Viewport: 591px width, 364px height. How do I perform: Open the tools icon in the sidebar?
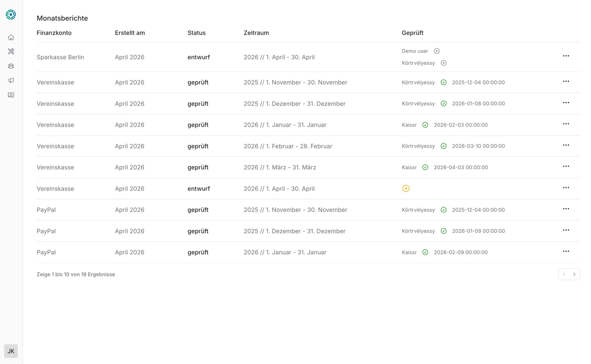click(x=11, y=51)
